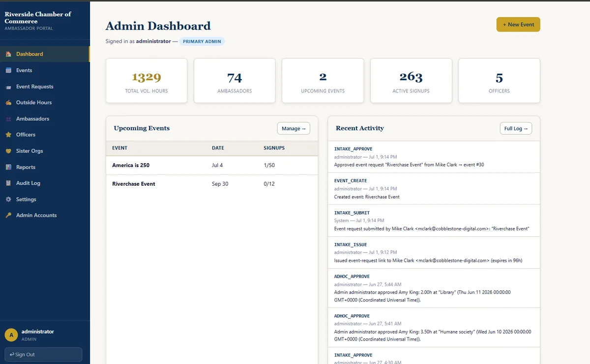
Task: Click the Ambassadors people icon
Action: click(x=8, y=119)
